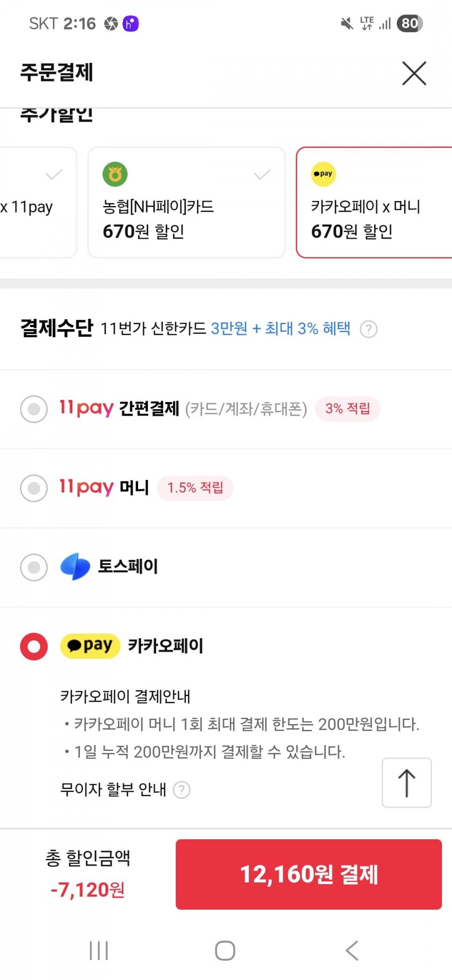
Task: Select the partially visible x 11pay discount card
Action: click(x=38, y=203)
